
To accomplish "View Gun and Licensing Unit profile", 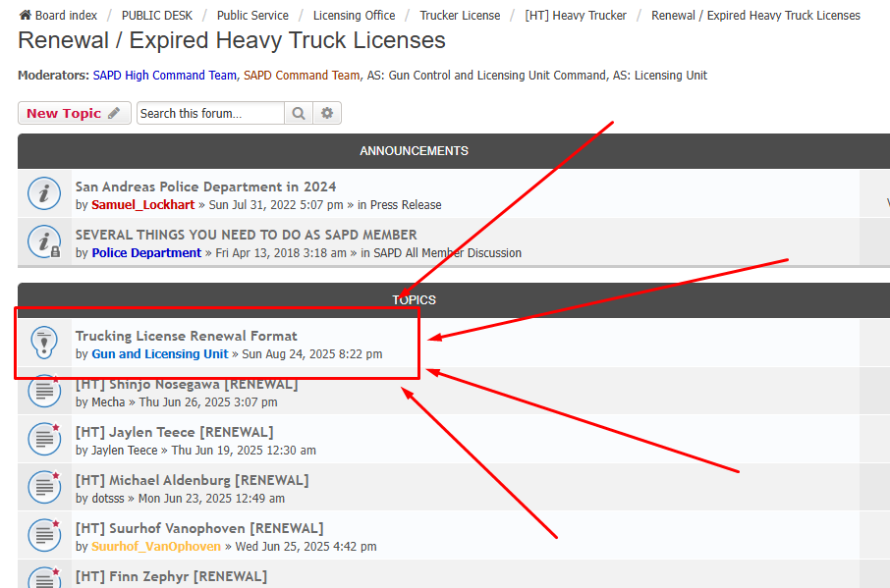I will pyautogui.click(x=160, y=353).
